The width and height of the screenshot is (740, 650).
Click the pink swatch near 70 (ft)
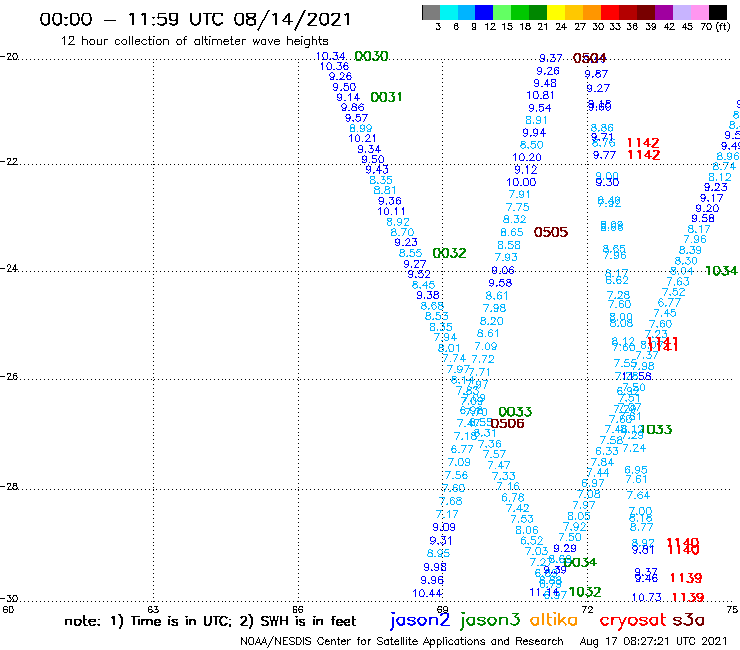point(700,12)
